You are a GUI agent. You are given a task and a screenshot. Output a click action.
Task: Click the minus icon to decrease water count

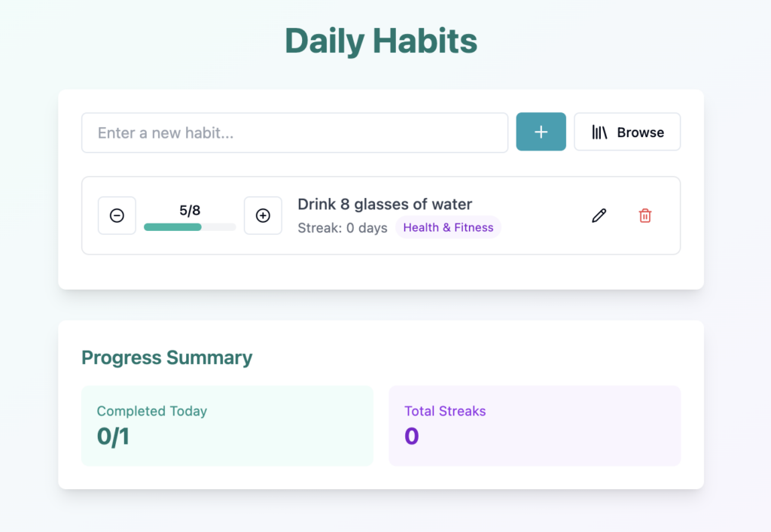coord(117,216)
